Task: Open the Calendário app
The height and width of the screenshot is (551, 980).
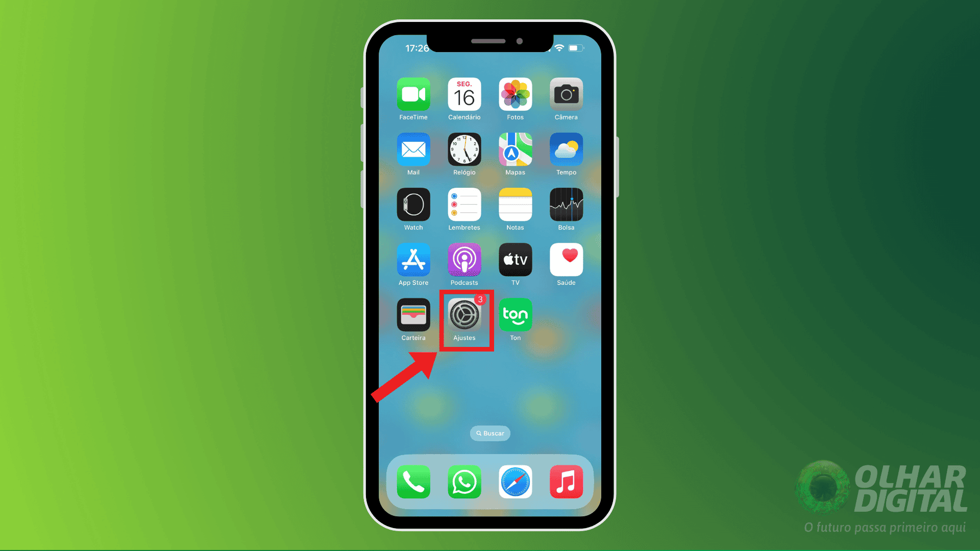Action: pyautogui.click(x=464, y=95)
